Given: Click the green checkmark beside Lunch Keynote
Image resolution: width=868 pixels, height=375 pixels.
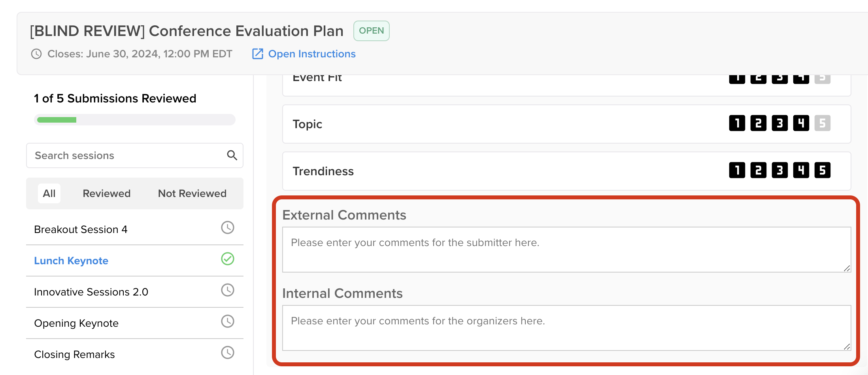Looking at the screenshot, I should (227, 259).
